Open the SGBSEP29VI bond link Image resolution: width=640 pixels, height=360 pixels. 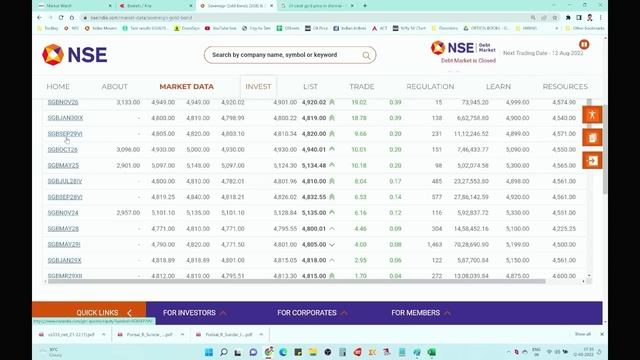click(65, 133)
